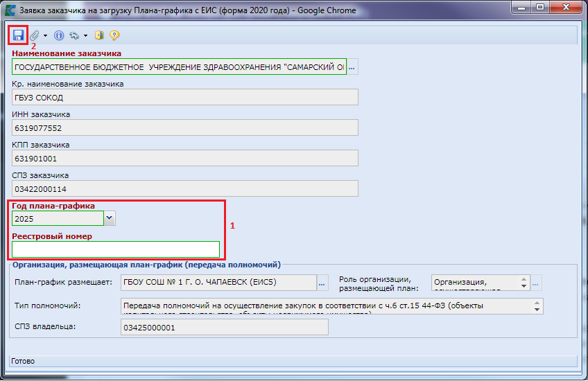Click the blue information icon

click(59, 35)
